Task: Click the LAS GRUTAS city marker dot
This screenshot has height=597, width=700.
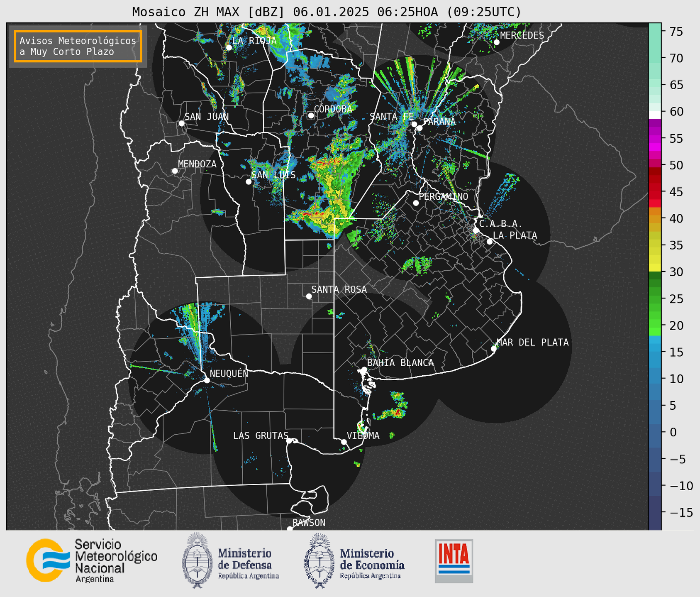Action: (x=289, y=441)
